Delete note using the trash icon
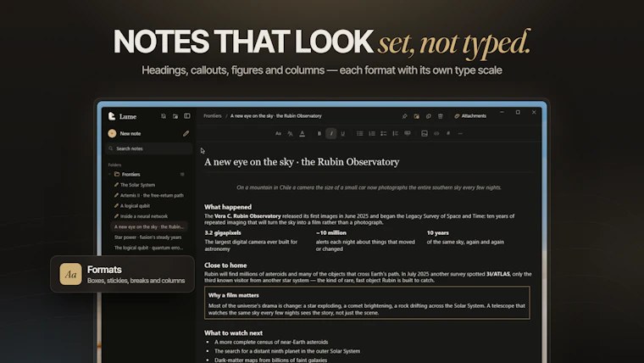 [x=441, y=116]
